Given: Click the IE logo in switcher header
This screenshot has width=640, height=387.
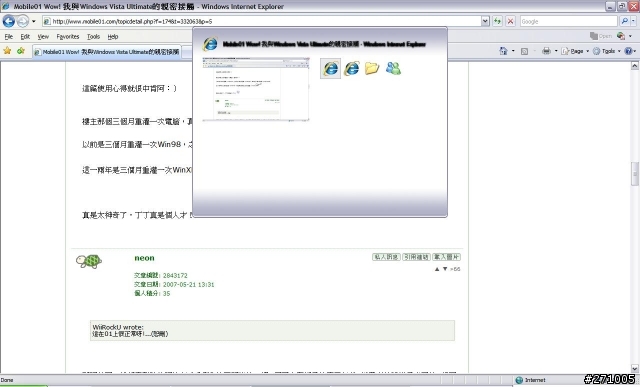Looking at the screenshot, I should point(210,44).
